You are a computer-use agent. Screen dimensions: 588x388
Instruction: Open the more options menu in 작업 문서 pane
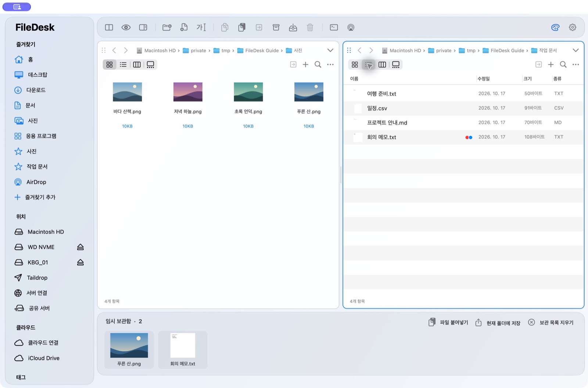pos(576,65)
